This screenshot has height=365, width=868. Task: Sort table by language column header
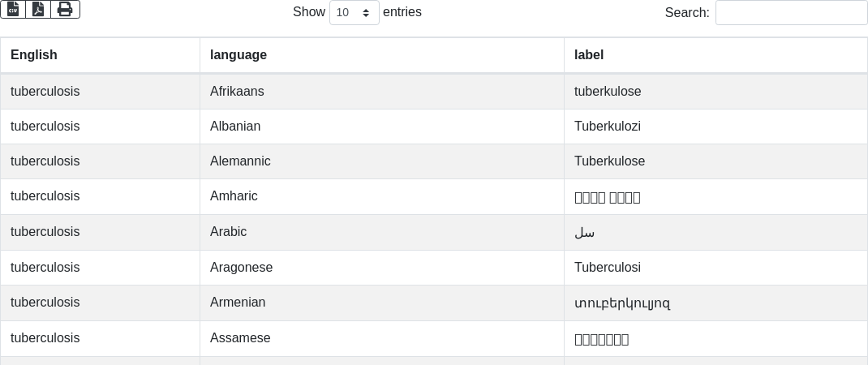[x=238, y=55]
